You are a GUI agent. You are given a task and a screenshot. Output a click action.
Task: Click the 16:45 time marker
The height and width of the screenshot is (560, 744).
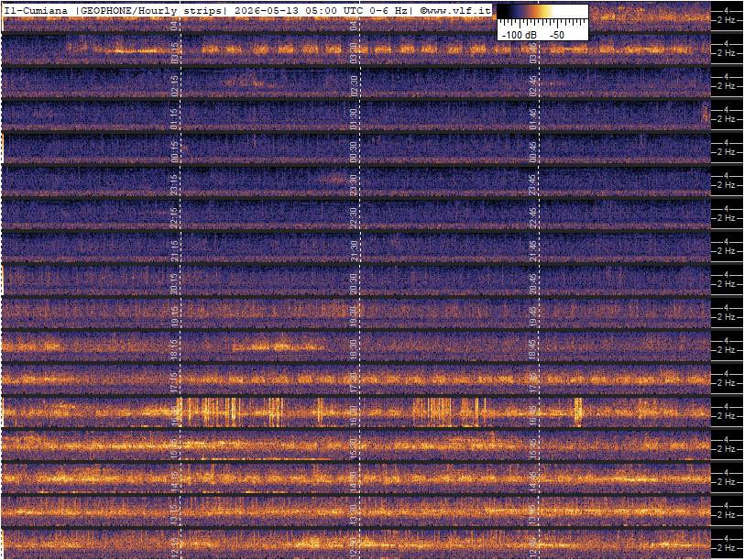click(x=533, y=416)
